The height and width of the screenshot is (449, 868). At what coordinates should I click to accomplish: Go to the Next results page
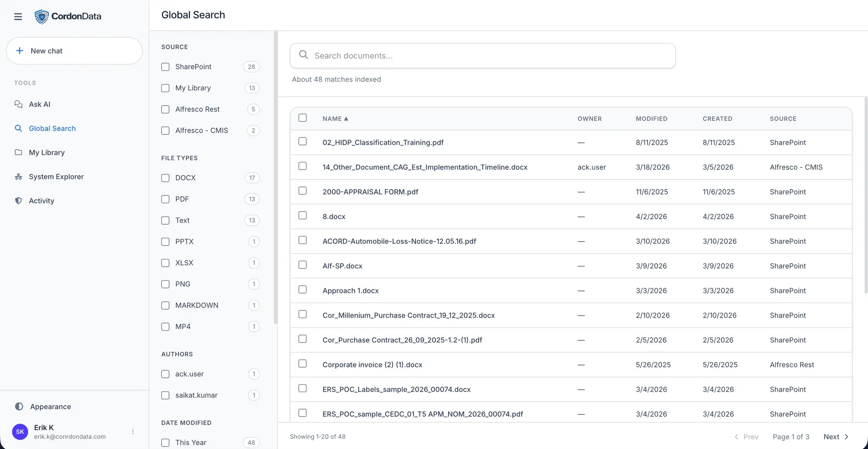point(836,437)
